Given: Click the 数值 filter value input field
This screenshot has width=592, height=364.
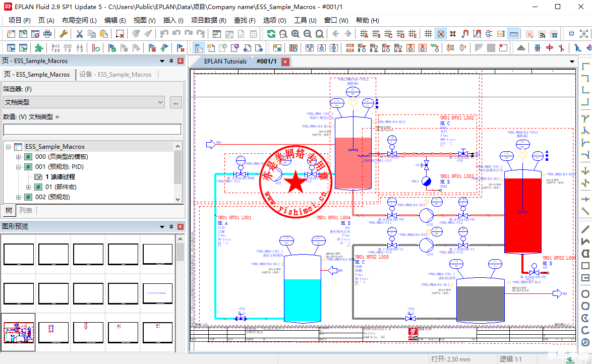Looking at the screenshot, I should pyautogui.click(x=92, y=130).
